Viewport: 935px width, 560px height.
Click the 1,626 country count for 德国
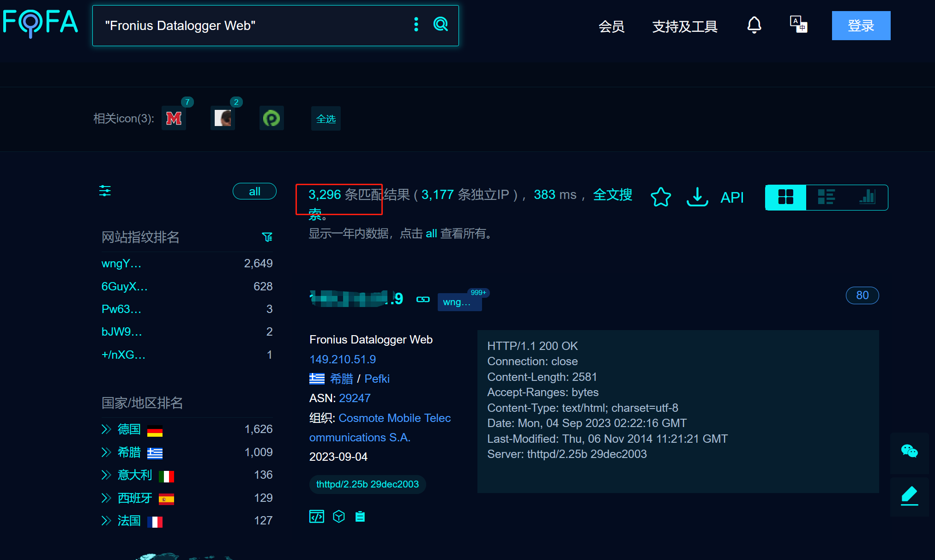click(x=258, y=429)
